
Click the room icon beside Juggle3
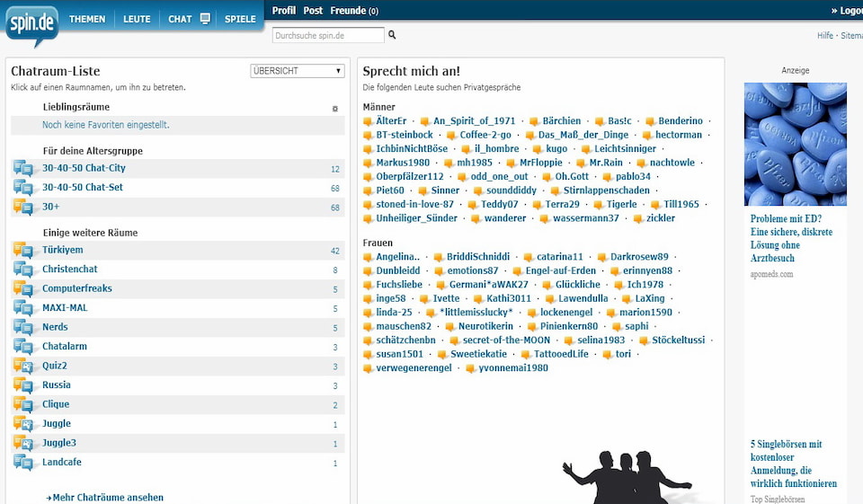22,443
